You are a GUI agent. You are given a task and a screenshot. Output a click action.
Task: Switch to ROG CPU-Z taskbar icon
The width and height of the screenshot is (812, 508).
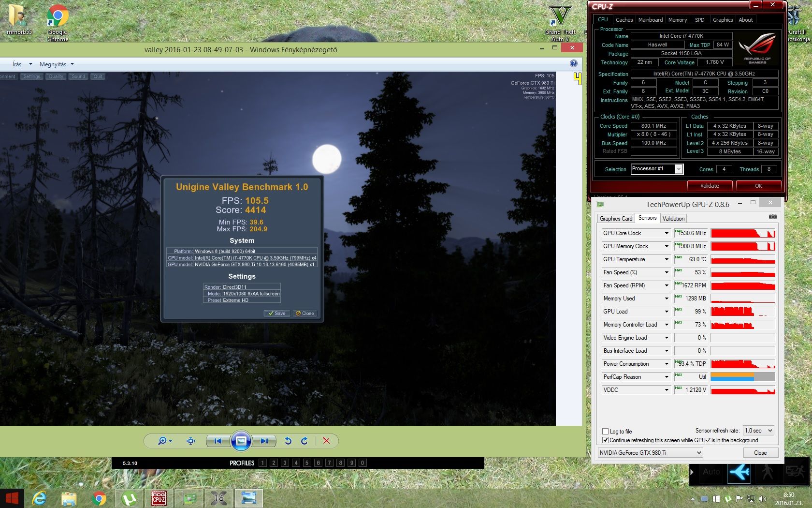click(159, 498)
